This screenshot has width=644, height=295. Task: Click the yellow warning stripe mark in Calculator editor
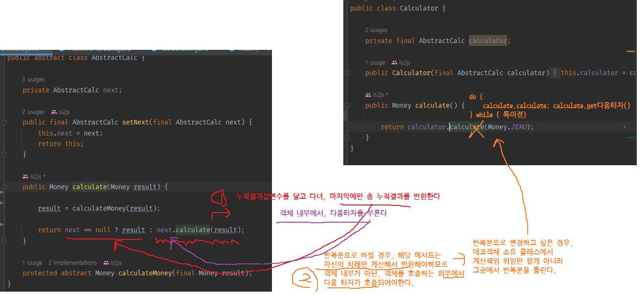click(x=631, y=51)
